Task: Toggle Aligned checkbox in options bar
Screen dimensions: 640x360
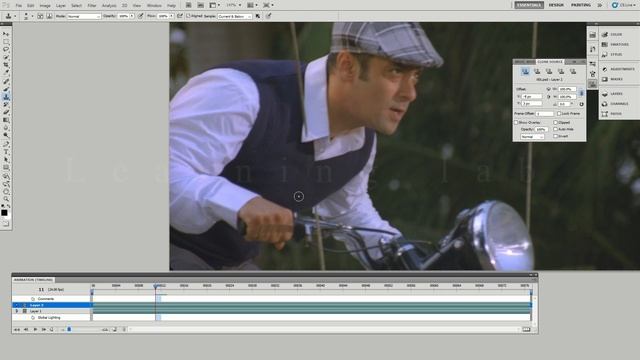Action: pos(188,16)
